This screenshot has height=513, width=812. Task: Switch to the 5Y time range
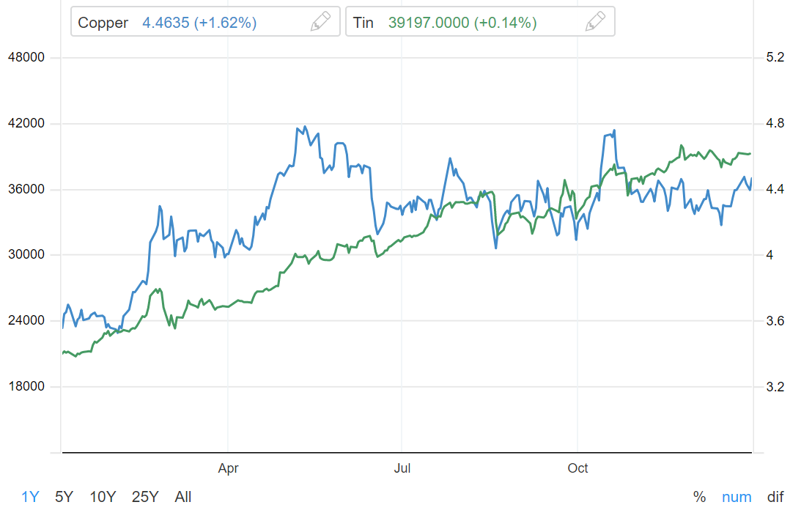[64, 497]
